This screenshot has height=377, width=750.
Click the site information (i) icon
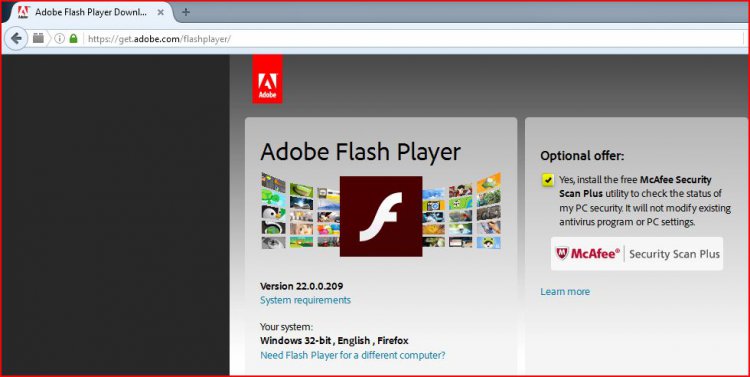click(x=59, y=38)
